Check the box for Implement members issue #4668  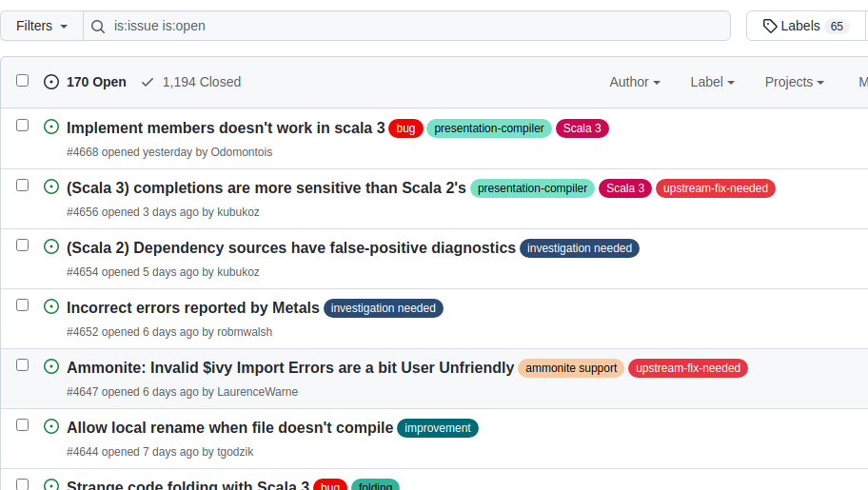22,126
